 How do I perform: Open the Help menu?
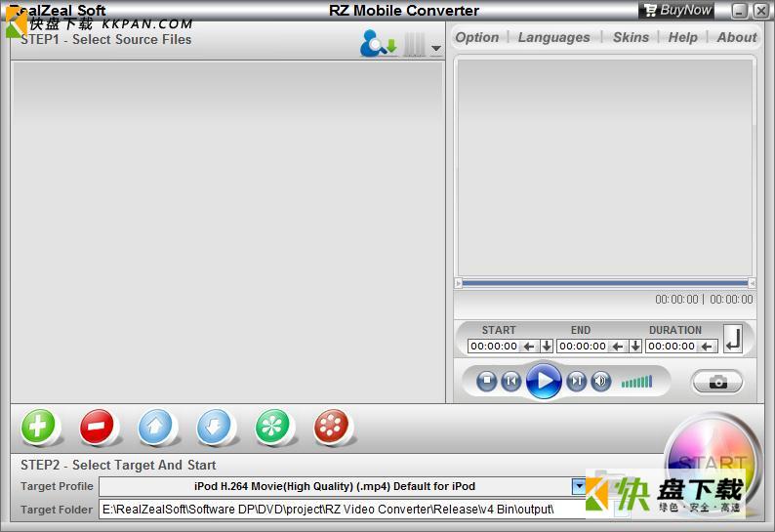(x=682, y=37)
